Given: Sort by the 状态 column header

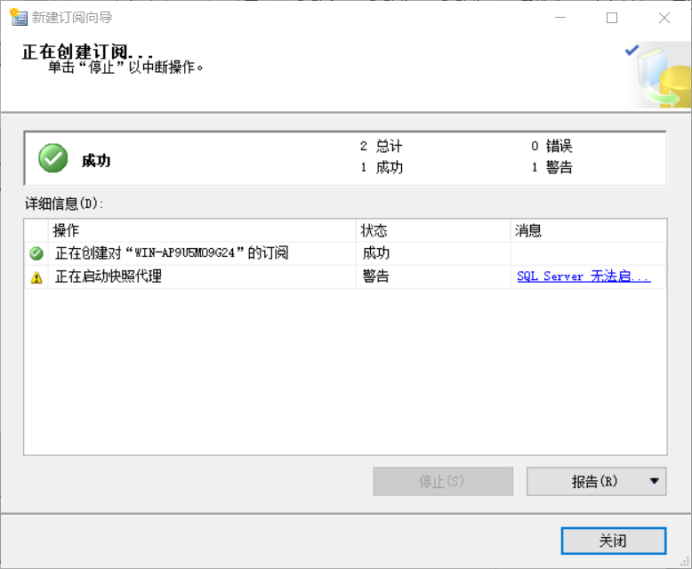Looking at the screenshot, I should [x=432, y=231].
